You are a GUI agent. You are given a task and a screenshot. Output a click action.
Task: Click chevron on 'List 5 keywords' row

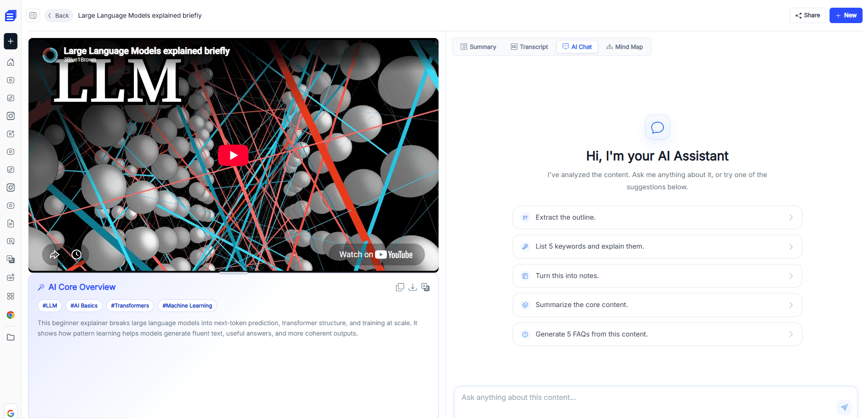coord(791,247)
